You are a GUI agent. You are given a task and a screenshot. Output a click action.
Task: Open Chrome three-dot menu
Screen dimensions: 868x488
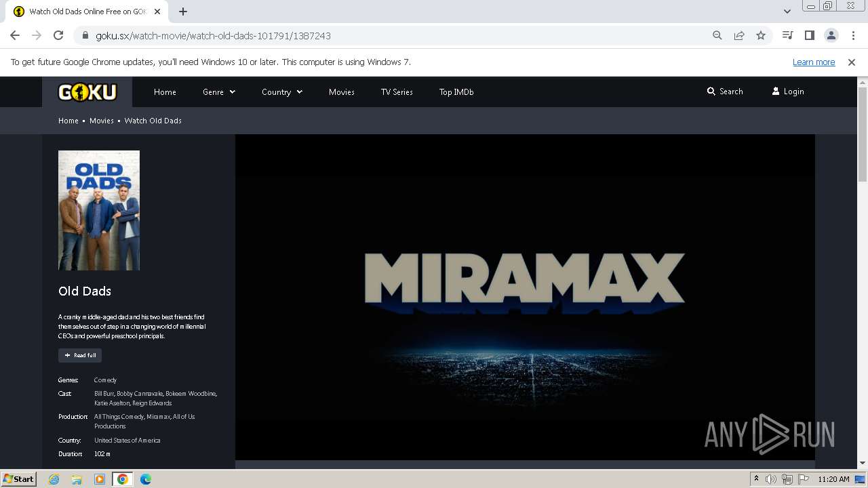coord(853,35)
